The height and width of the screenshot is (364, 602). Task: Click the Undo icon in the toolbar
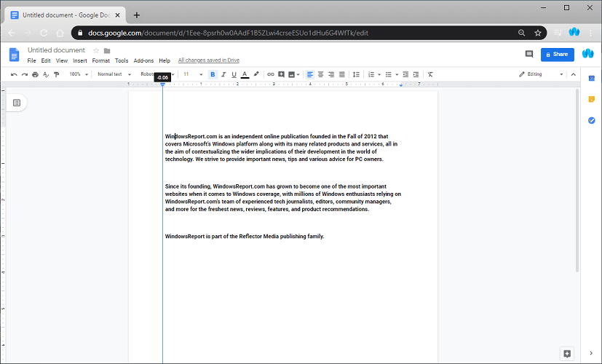(x=14, y=74)
